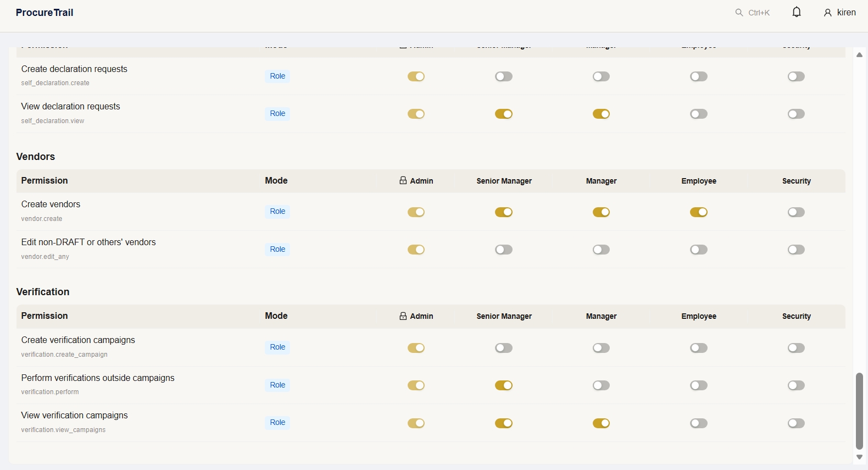The height and width of the screenshot is (470, 868).
Task: Click the lock icon in Vendors Admin header
Action: pos(403,181)
